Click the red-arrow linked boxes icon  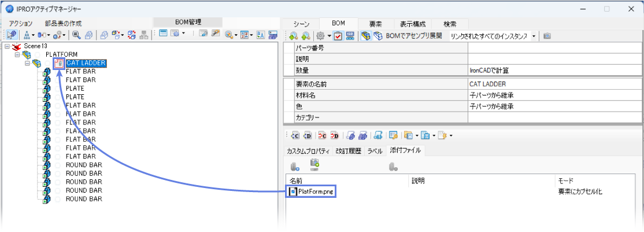pyautogui.click(x=131, y=35)
